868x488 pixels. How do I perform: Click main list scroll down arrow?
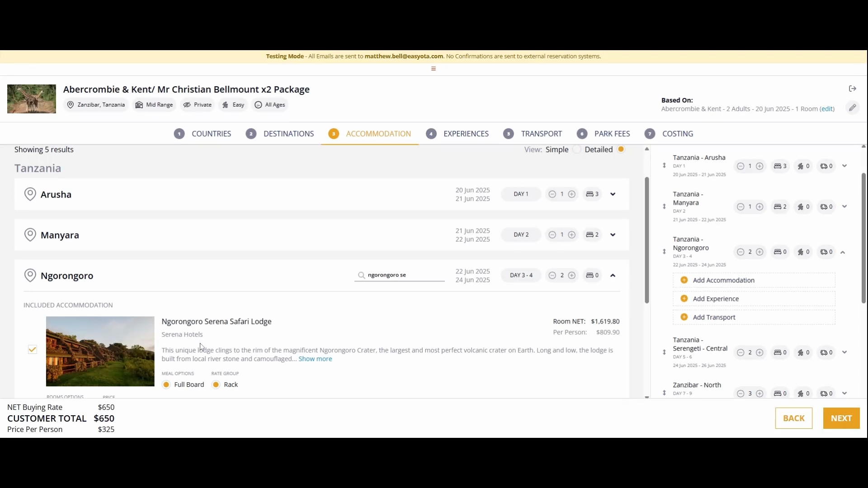tap(647, 397)
